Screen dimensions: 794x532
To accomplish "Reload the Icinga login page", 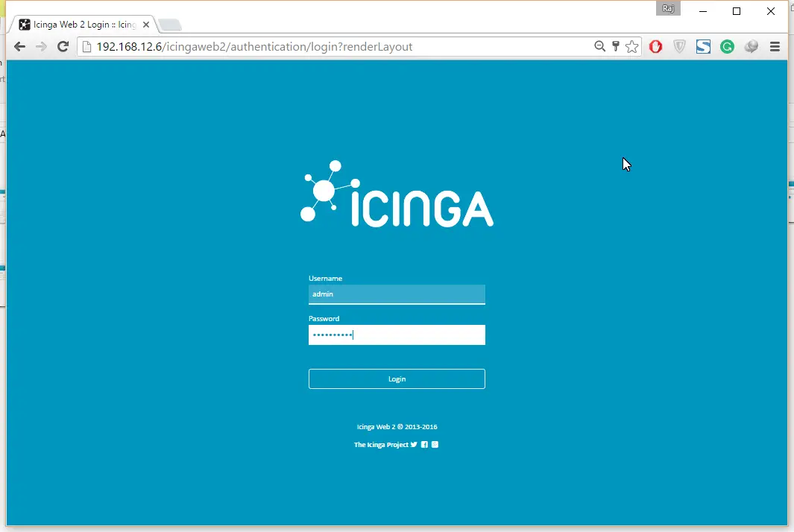I will [63, 47].
